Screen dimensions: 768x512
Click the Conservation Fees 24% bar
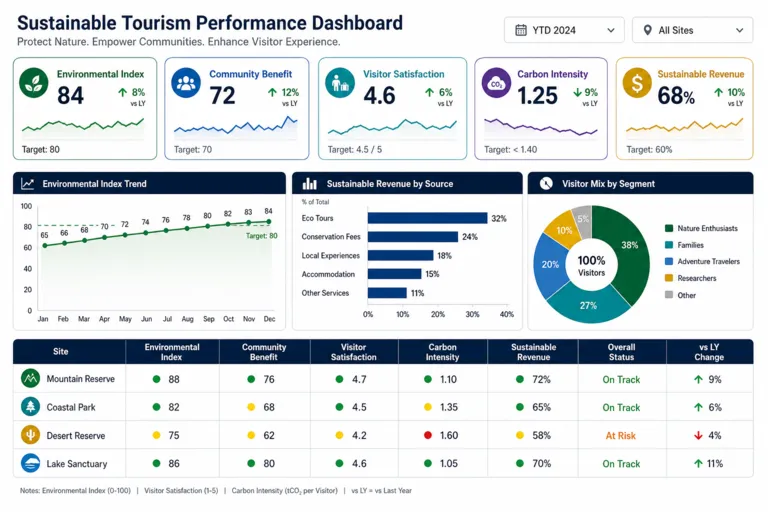click(x=413, y=237)
